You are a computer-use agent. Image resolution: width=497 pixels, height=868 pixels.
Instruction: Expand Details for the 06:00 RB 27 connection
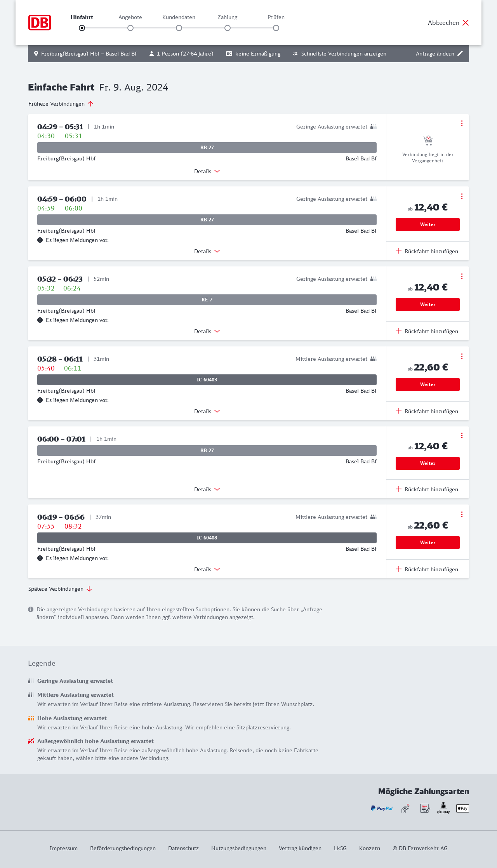(x=207, y=489)
